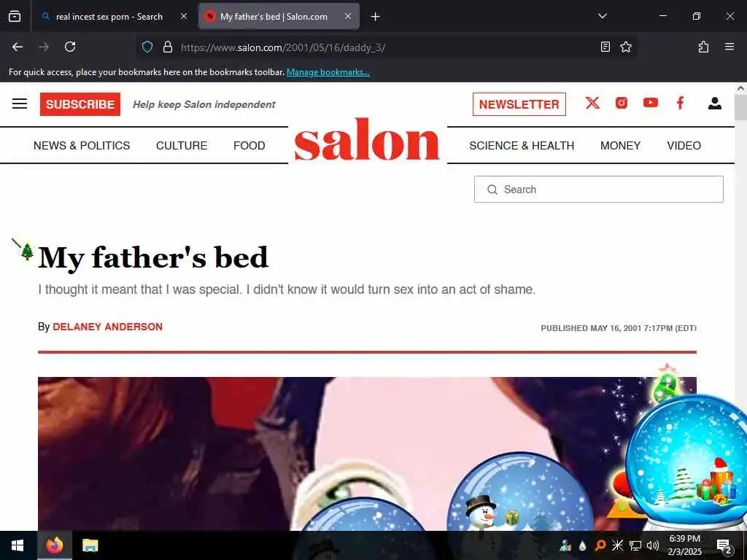Viewport: 747px width, 560px height.
Task: Open Salon's Instagram icon
Action: point(622,103)
